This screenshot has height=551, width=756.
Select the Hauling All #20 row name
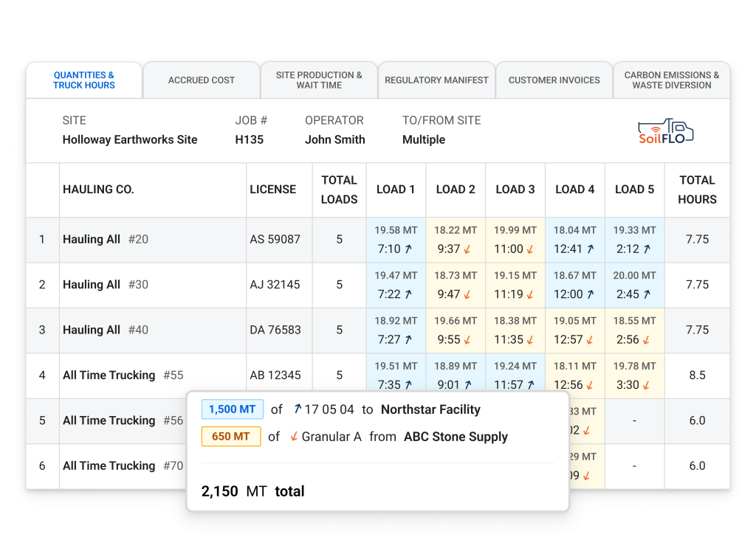point(105,240)
